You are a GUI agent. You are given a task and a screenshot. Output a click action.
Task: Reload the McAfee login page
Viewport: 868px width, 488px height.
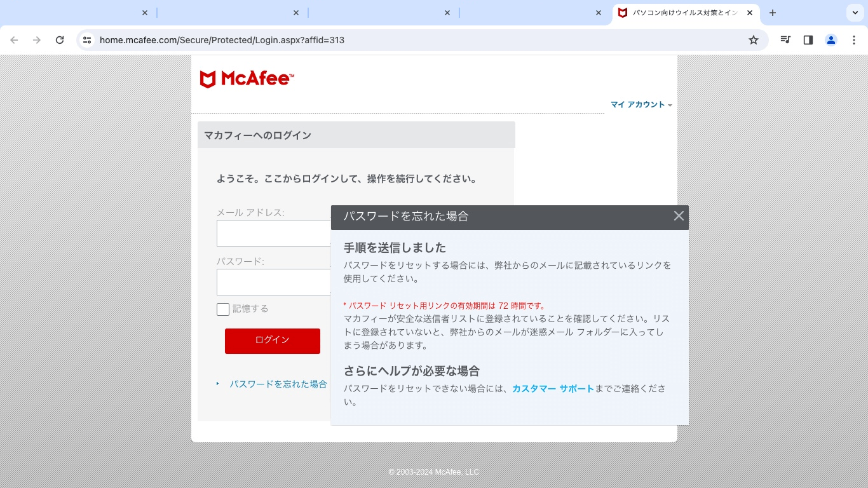(60, 40)
